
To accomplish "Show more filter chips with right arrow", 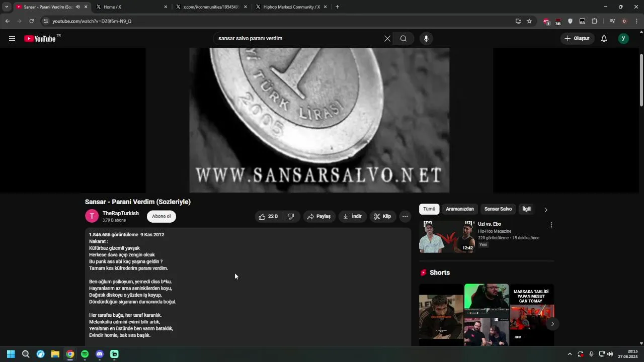I will pos(546,210).
